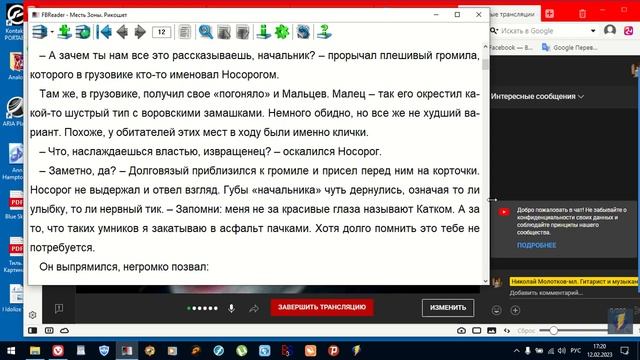Click the feedback flag icon in stream bar
The height and width of the screenshot is (360, 640).
(59, 308)
